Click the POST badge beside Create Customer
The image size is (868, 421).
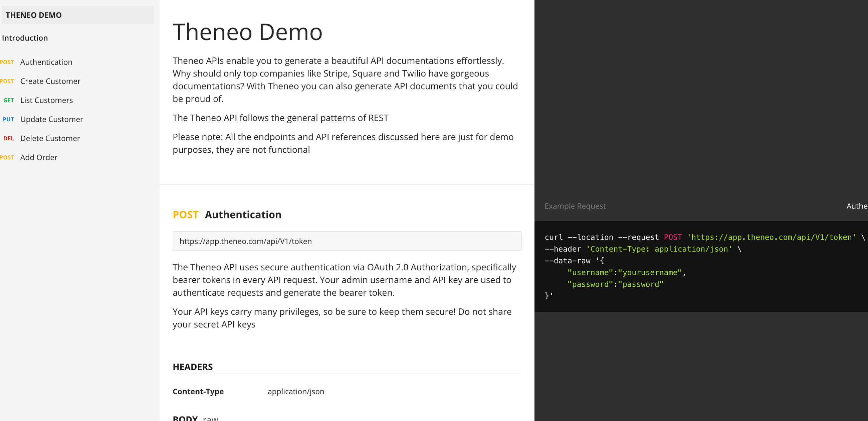pyautogui.click(x=7, y=81)
